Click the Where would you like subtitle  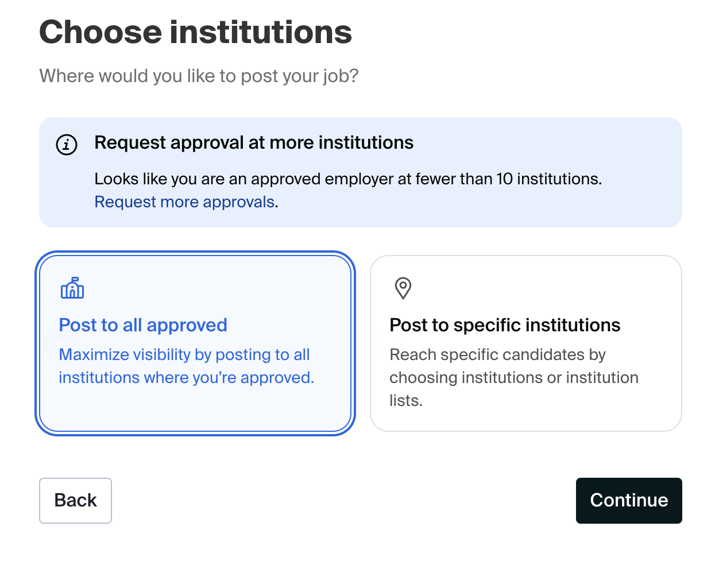199,75
